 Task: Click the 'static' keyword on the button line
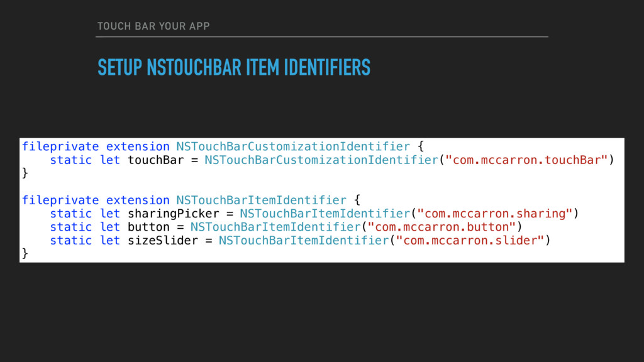click(x=70, y=227)
